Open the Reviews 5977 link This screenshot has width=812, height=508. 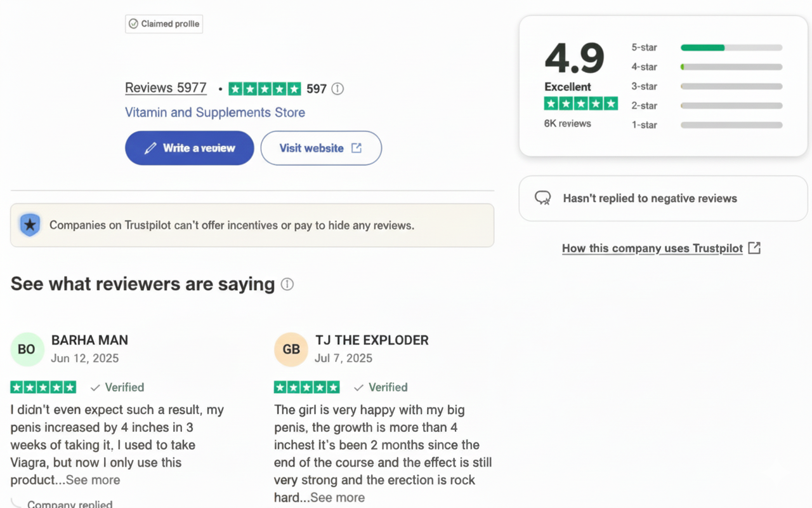coord(166,88)
